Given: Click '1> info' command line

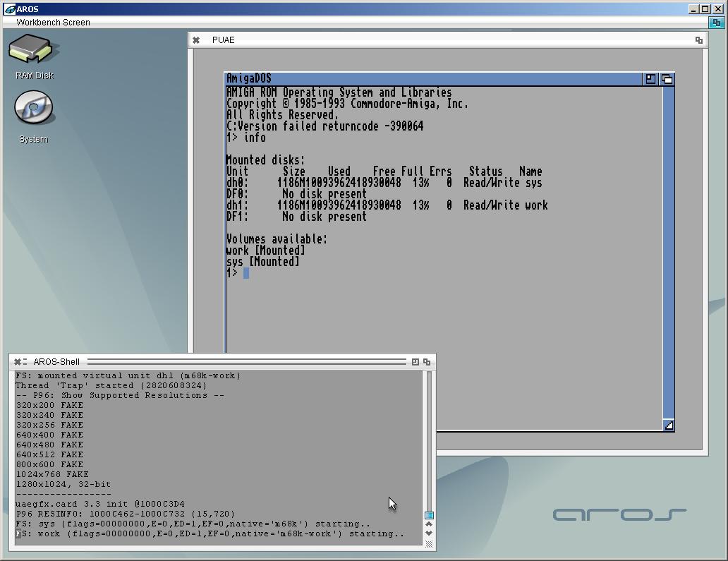Looking at the screenshot, I should 246,138.
